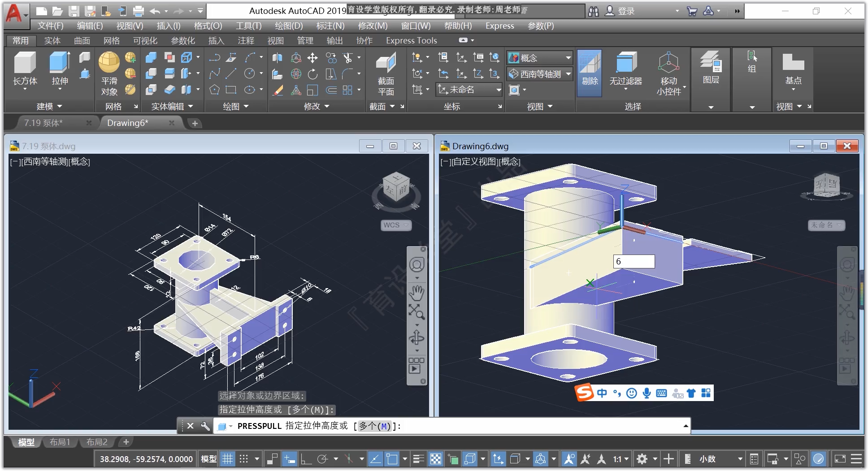The image size is (868, 471).
Task: Open the 小数 units dropdown in status bar
Action: click(x=721, y=459)
